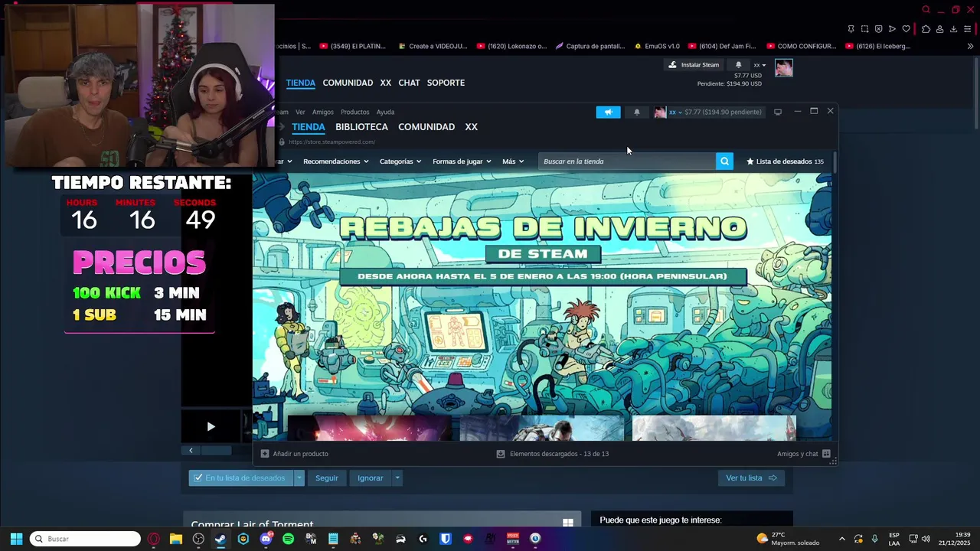Open Discord from Windows taskbar
980x551 pixels.
coord(266,539)
